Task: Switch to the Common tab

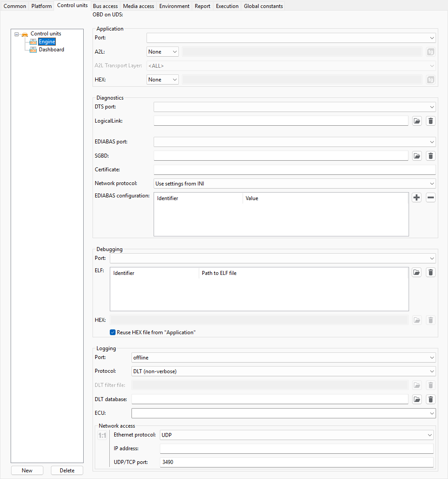Action: pos(15,6)
